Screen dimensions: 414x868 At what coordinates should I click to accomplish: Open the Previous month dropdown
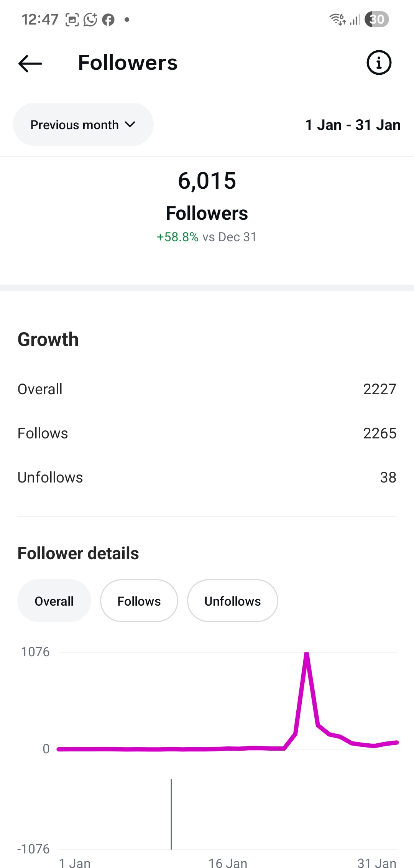tap(83, 124)
